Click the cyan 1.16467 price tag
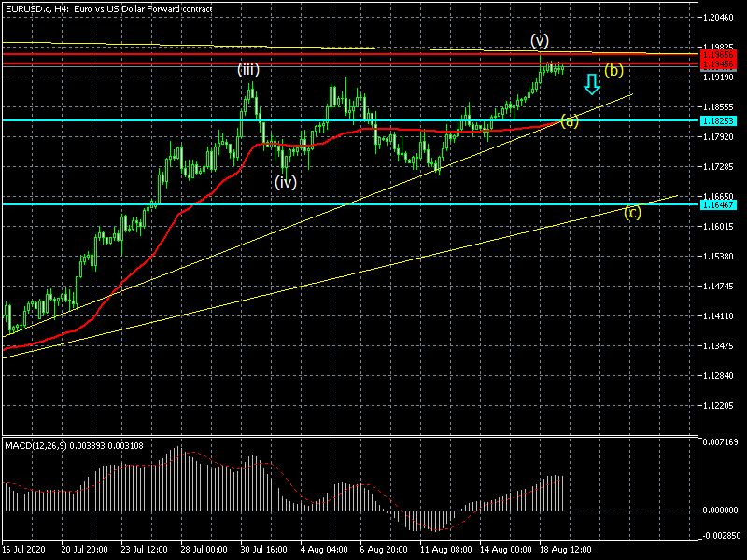The height and width of the screenshot is (560, 747). (718, 204)
